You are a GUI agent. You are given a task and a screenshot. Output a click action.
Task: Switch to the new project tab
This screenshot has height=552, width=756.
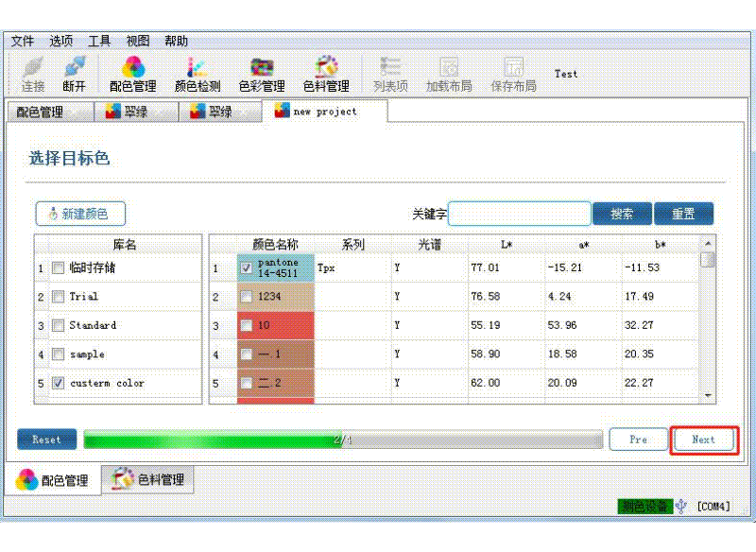pos(324,112)
